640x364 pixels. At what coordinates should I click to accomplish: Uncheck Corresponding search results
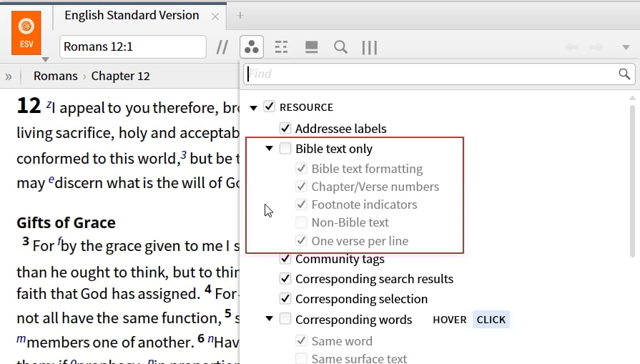(x=285, y=278)
